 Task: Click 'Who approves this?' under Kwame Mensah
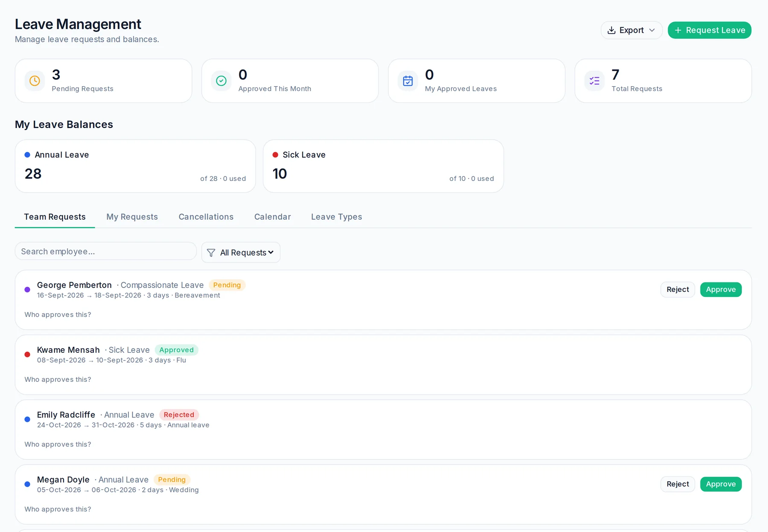tap(58, 380)
